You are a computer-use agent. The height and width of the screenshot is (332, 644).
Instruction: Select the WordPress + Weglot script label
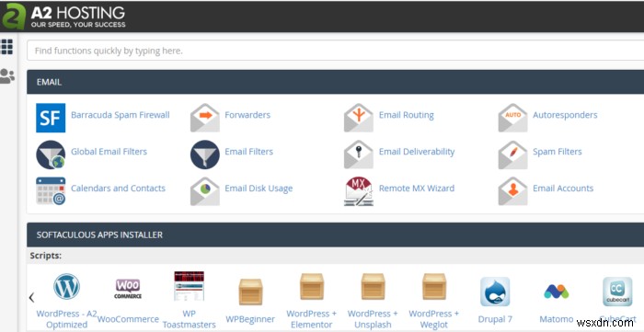433,319
